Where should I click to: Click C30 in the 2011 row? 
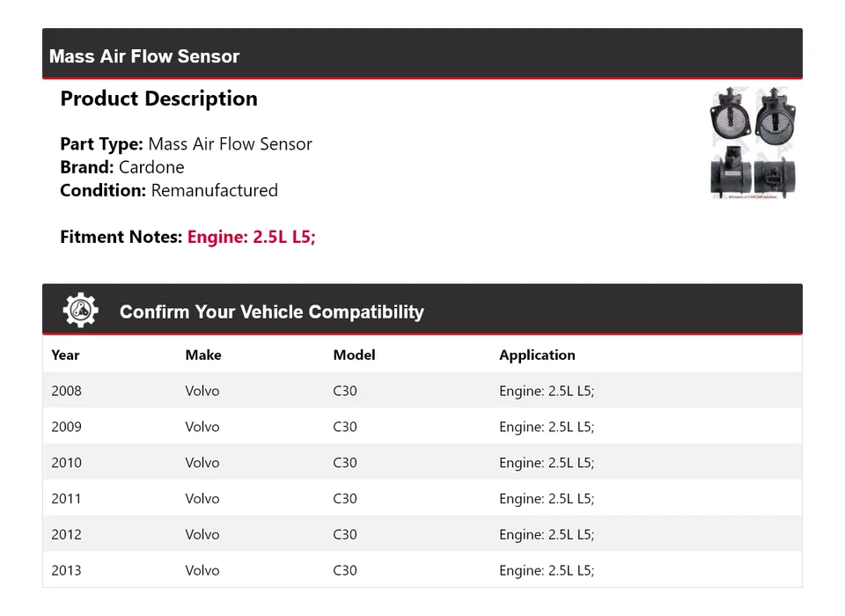pyautogui.click(x=345, y=499)
